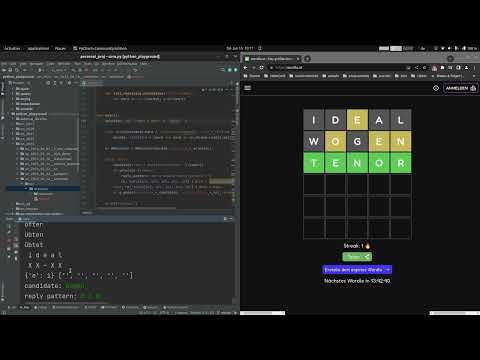The width and height of the screenshot is (480, 360).
Task: Click the Run console settings gear
Action: [x=225, y=219]
